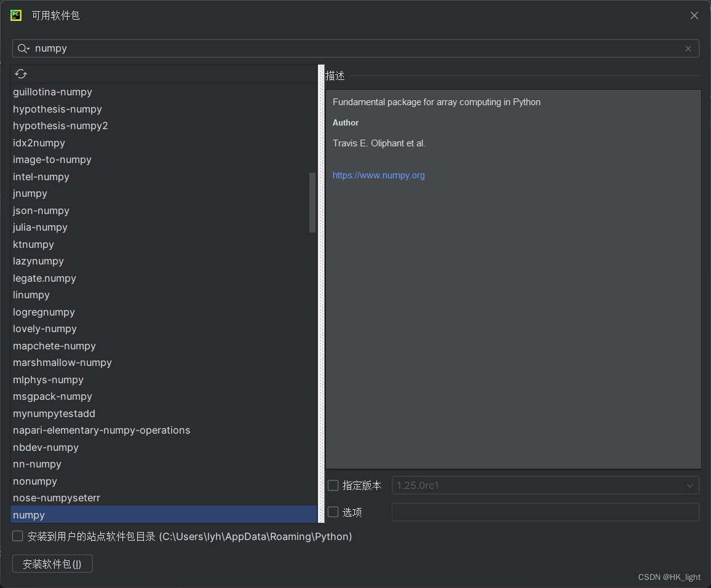Select hypothesis-numpy2 package
711x588 pixels.
coord(164,126)
